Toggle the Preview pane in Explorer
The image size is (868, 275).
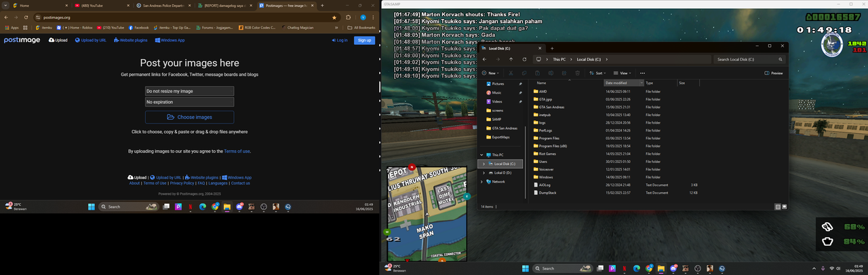tap(774, 73)
